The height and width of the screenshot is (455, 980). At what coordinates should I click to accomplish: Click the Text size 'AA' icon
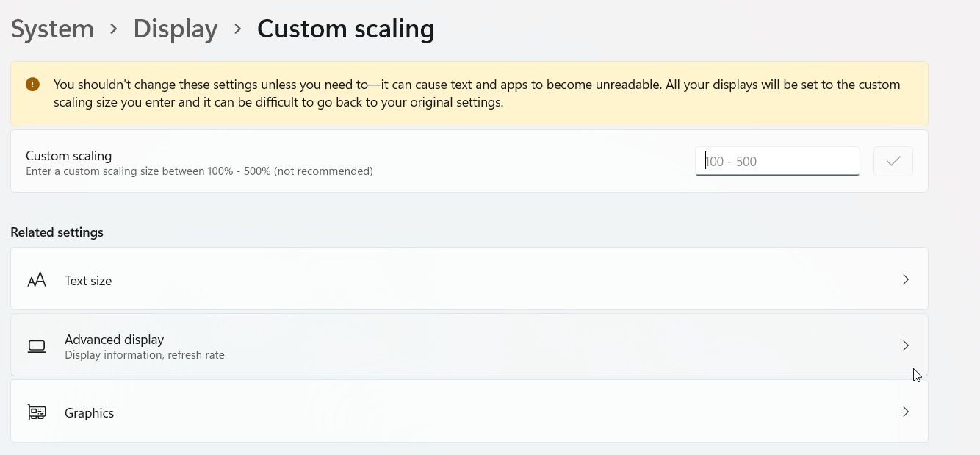tap(37, 280)
